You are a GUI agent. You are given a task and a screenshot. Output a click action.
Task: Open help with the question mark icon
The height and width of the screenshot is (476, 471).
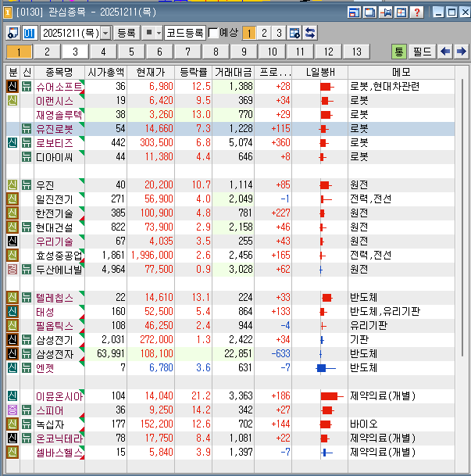(417, 13)
